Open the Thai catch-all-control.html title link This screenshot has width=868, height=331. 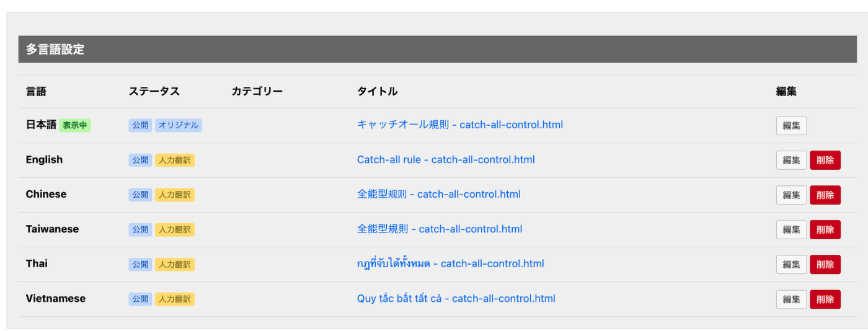(450, 263)
